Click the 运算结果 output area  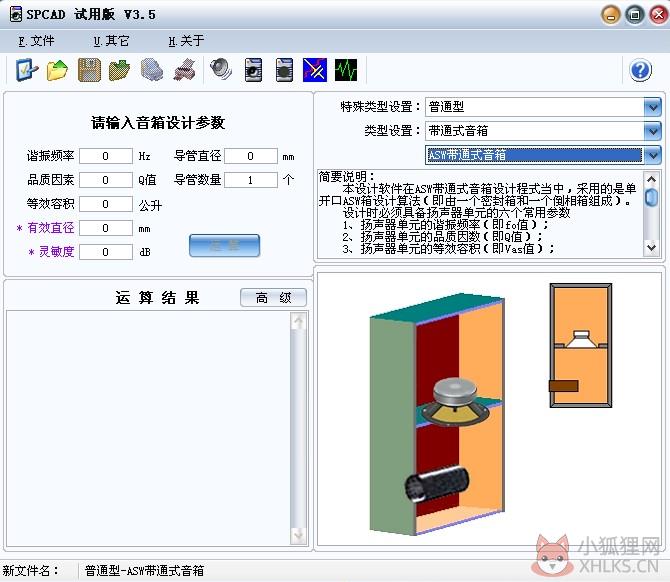tap(148, 429)
